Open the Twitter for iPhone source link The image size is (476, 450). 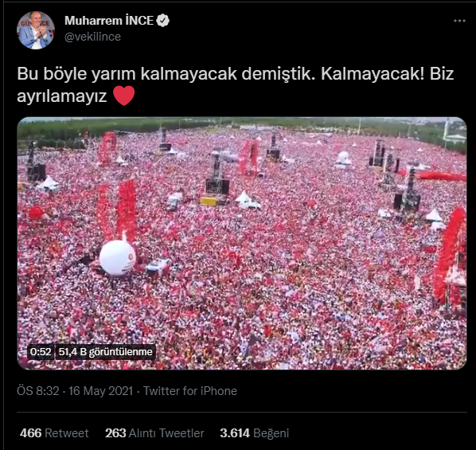tap(190, 391)
